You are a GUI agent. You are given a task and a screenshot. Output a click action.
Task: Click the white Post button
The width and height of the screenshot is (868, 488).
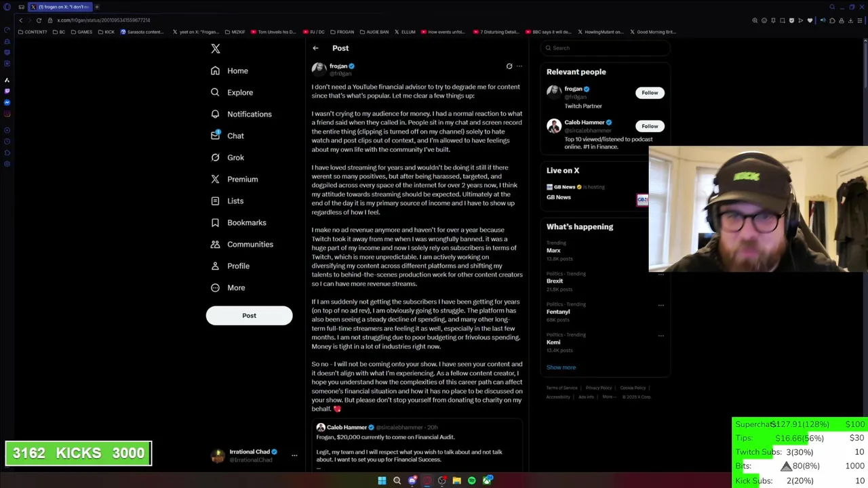(249, 315)
